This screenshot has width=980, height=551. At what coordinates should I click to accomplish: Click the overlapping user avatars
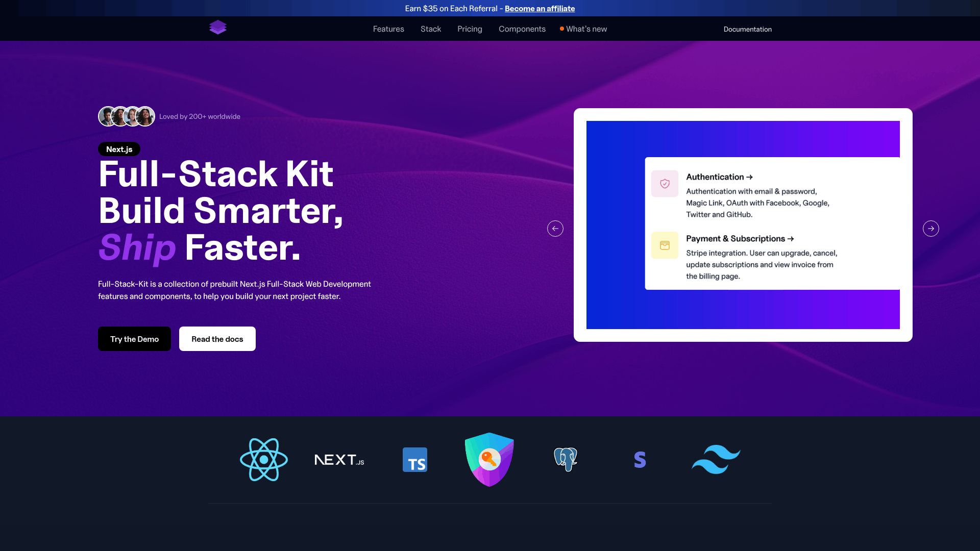click(x=127, y=116)
